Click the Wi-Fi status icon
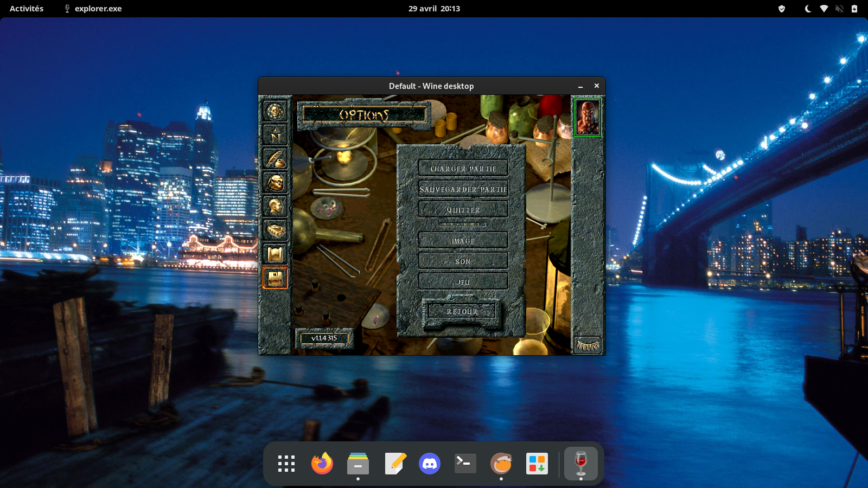Screen dimensions: 868x488 (824, 9)
